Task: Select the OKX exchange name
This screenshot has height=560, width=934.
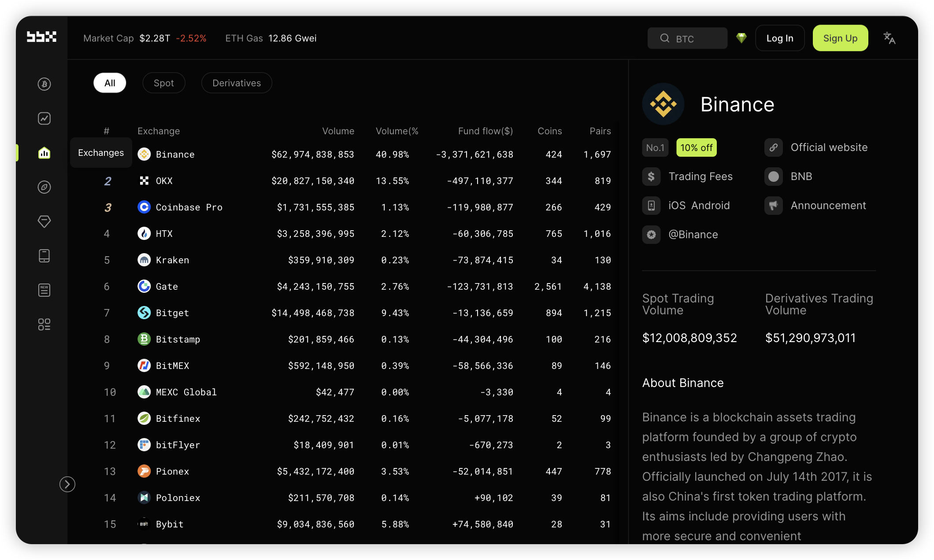Action: point(164,181)
